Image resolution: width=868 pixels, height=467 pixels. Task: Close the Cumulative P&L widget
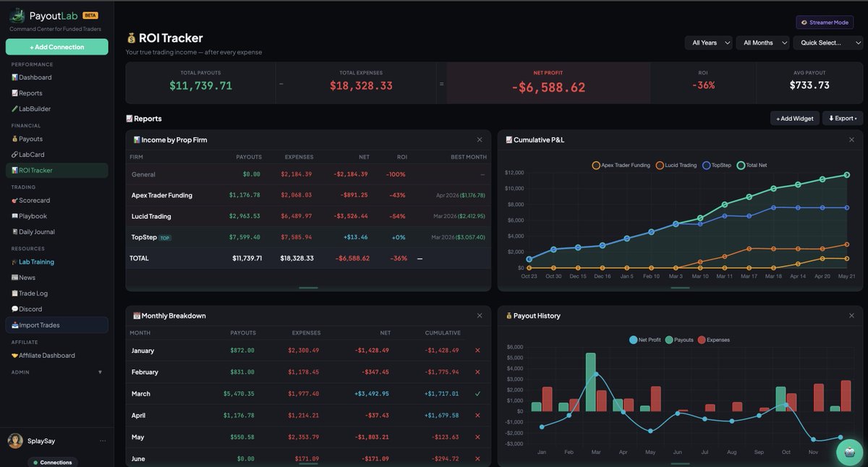point(851,140)
